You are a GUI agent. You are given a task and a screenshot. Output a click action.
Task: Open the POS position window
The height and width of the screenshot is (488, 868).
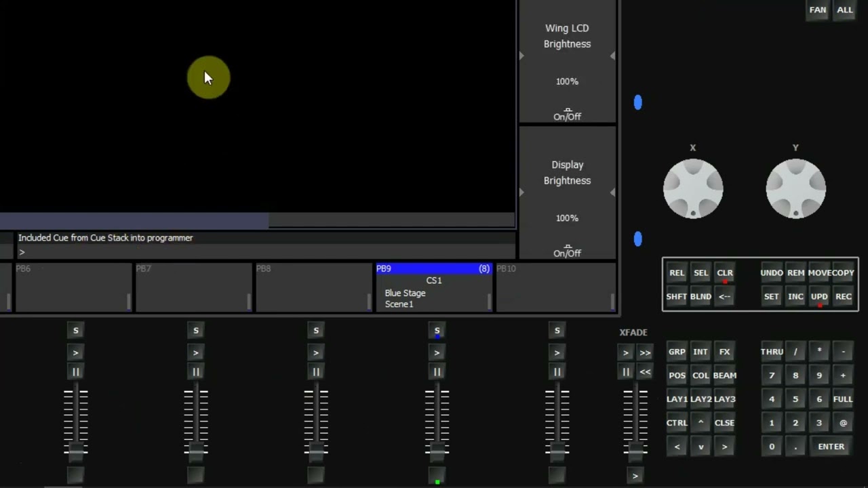click(677, 375)
